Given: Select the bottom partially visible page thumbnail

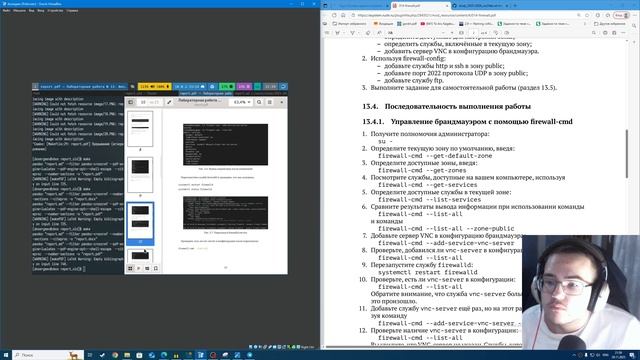Looking at the screenshot, I should click(x=140, y=256).
